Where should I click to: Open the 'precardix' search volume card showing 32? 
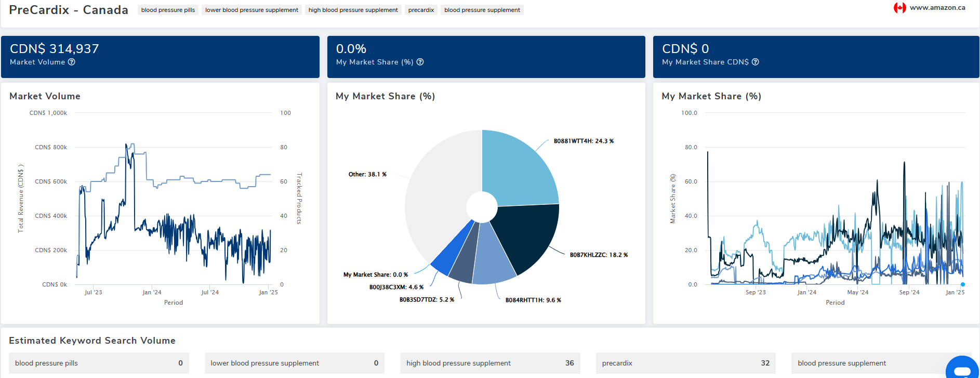tap(685, 363)
